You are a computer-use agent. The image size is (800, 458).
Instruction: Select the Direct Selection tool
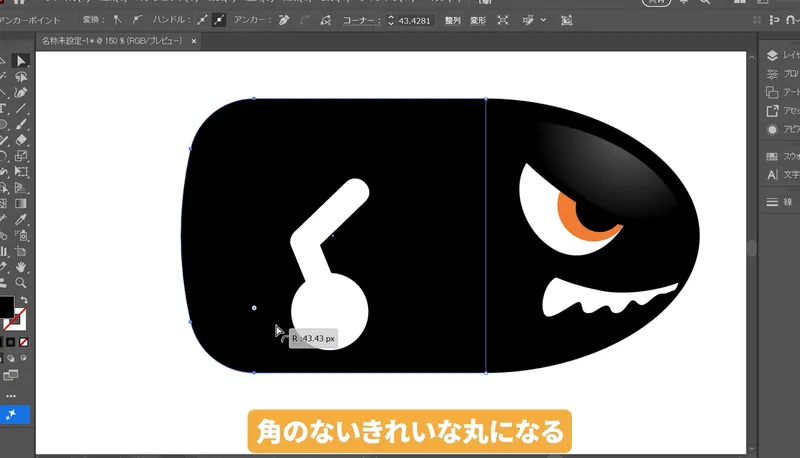21,60
